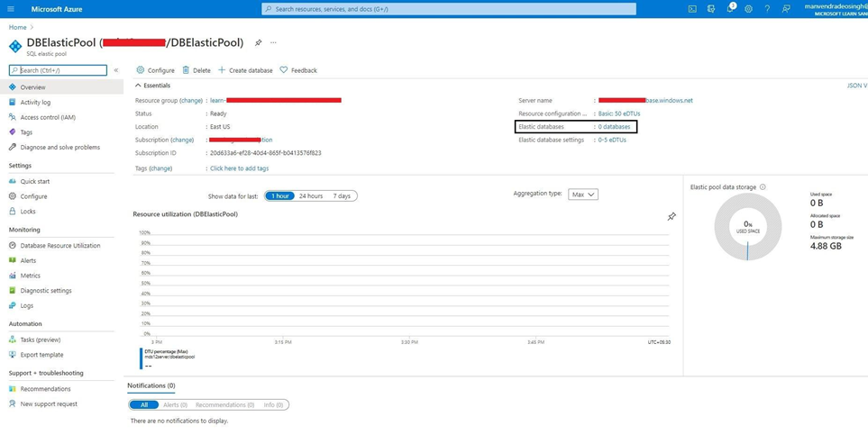Screen dimensions: 868x444
Task: Open the account profile in the top right
Action: (836, 9)
